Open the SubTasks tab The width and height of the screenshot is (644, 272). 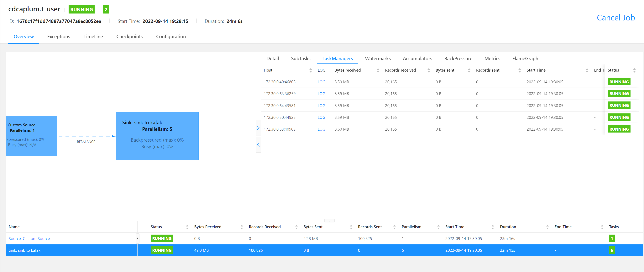pos(301,59)
